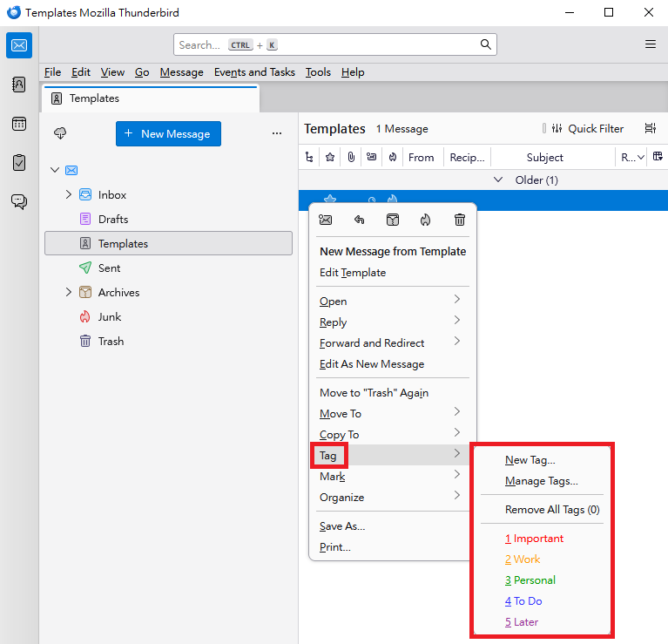This screenshot has height=644, width=668.
Task: Open the Calendar space icon
Action: click(19, 124)
